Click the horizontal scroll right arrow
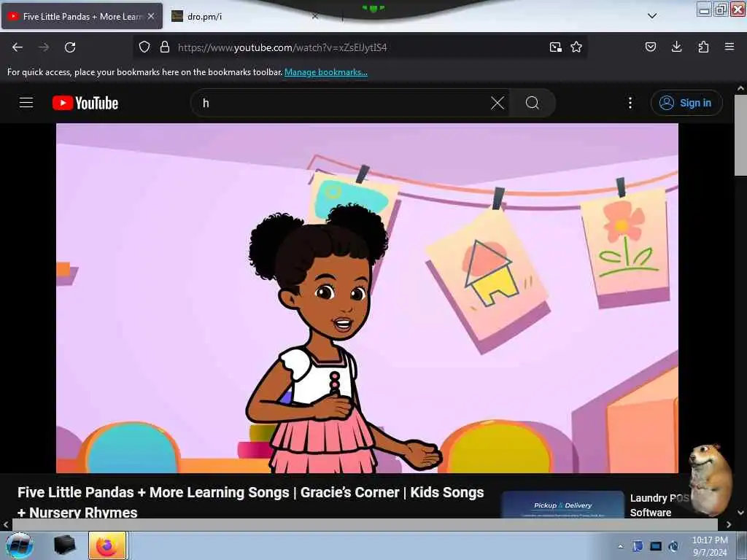Viewport: 747px width, 560px height. click(729, 524)
